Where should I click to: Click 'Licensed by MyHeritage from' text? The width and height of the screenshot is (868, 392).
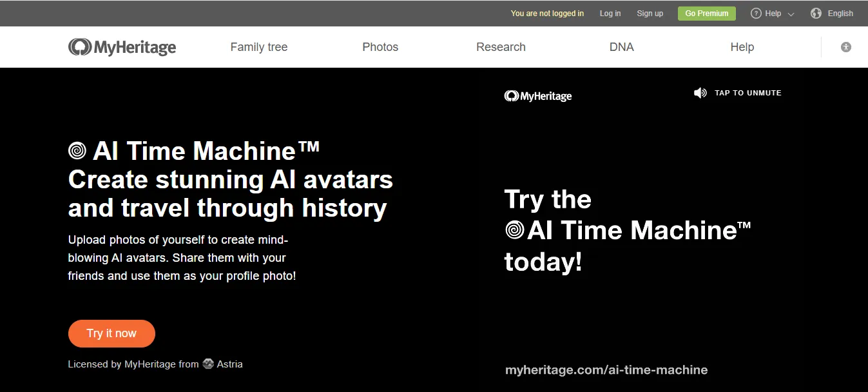click(133, 364)
